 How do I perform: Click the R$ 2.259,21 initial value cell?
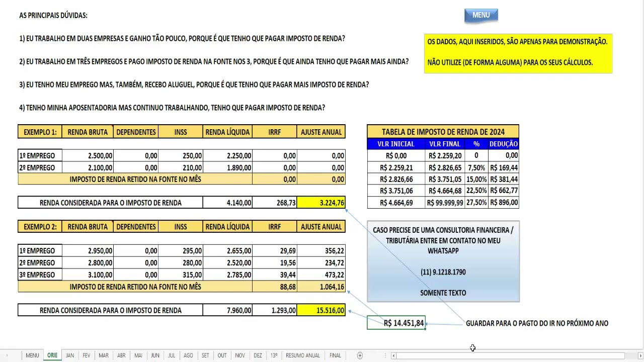396,167
